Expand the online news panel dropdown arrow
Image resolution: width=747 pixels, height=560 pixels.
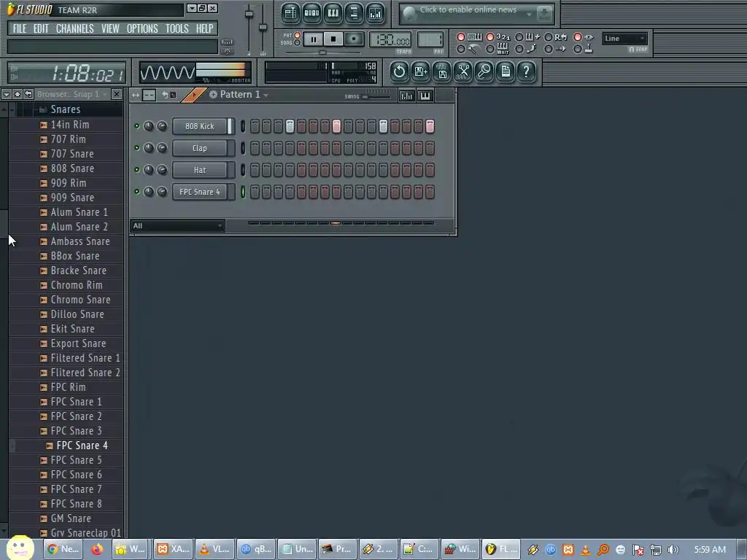pyautogui.click(x=529, y=15)
